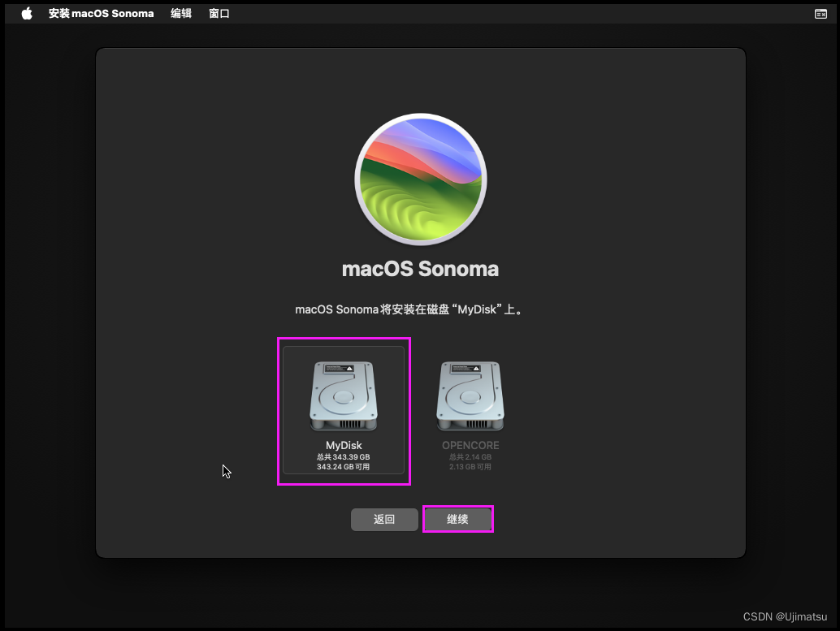Select the OPENCORE drive icon
840x631 pixels.
coord(470,395)
